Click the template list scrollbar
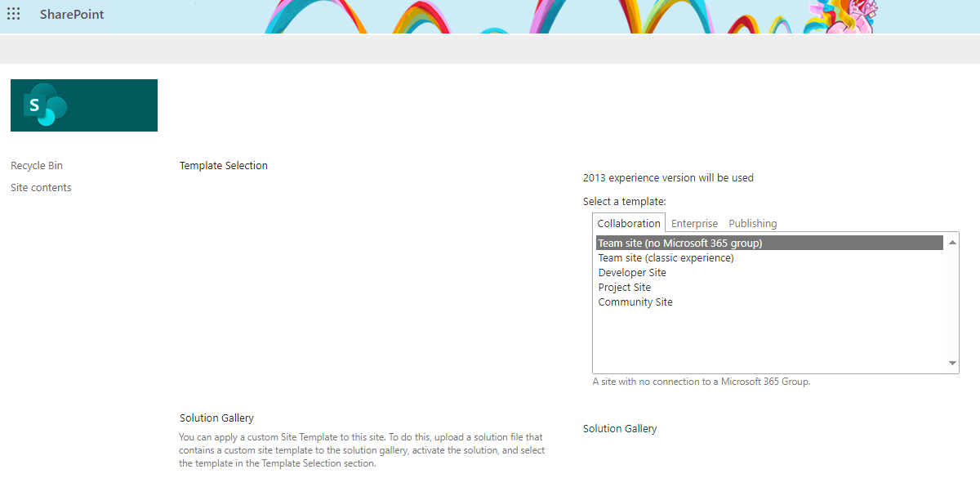 coord(952,302)
